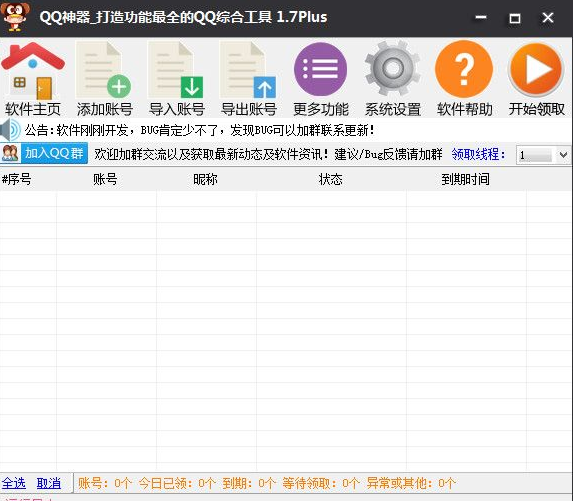Click the 欢迎加群交流 welcome message text
This screenshot has height=501, width=573.
(x=268, y=154)
